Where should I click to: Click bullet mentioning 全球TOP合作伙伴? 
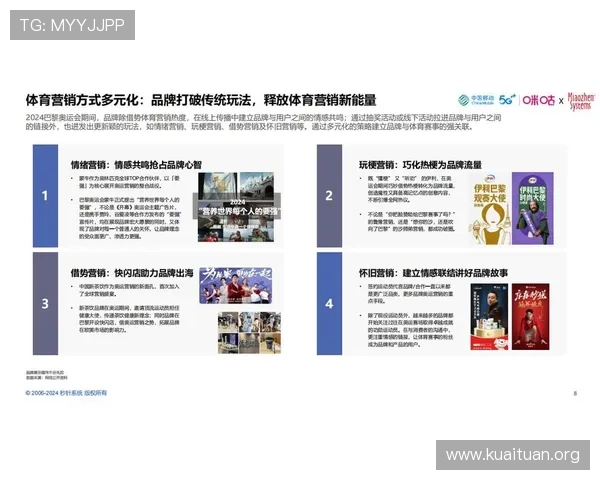pyautogui.click(x=126, y=182)
